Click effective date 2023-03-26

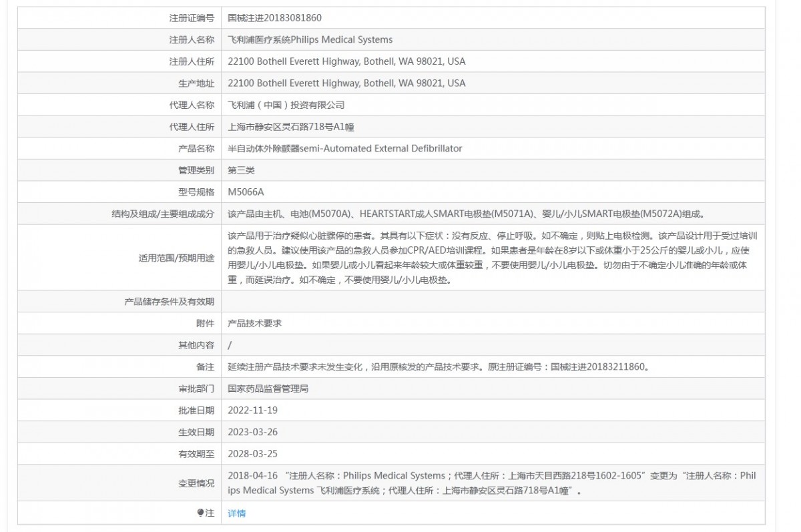tap(252, 432)
